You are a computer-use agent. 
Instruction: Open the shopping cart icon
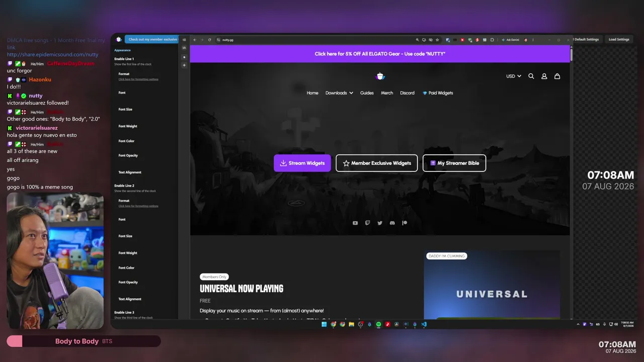point(557,76)
